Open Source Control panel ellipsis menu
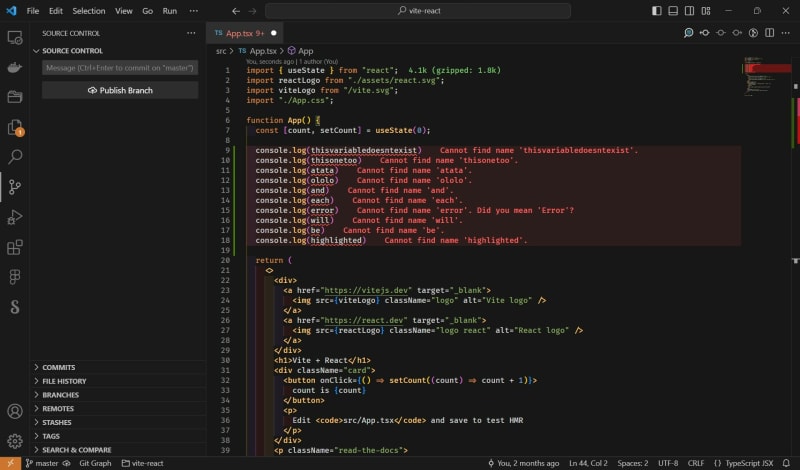The width and height of the screenshot is (800, 470). 191,33
